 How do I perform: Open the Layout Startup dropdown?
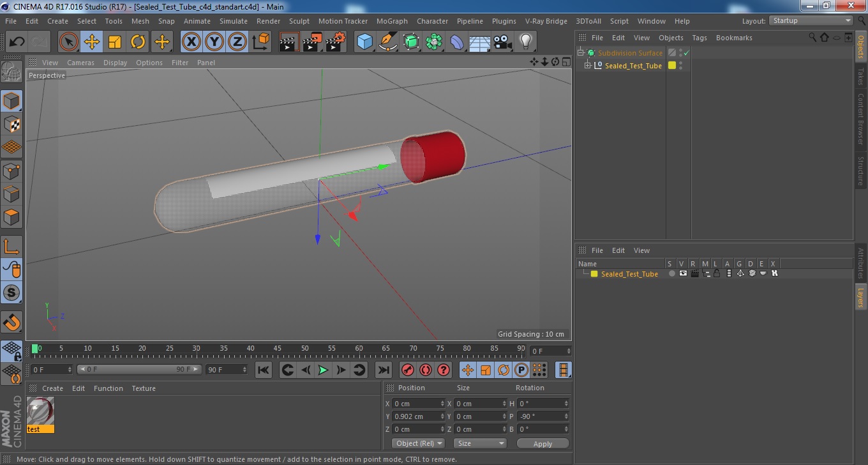point(811,21)
